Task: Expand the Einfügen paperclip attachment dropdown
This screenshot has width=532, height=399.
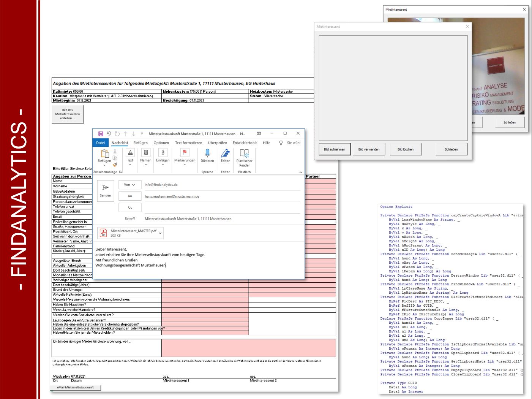Action: pos(163,165)
